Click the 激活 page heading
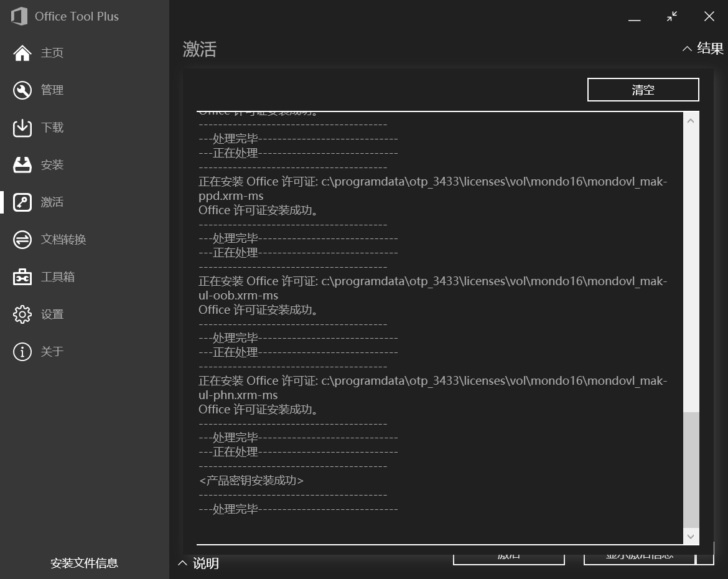The height and width of the screenshot is (579, 728). (200, 49)
